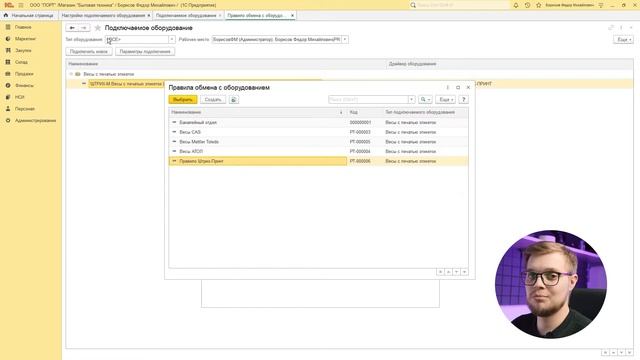Click the link icon in the main form header
Screen dimensions: 640x360
click(611, 27)
